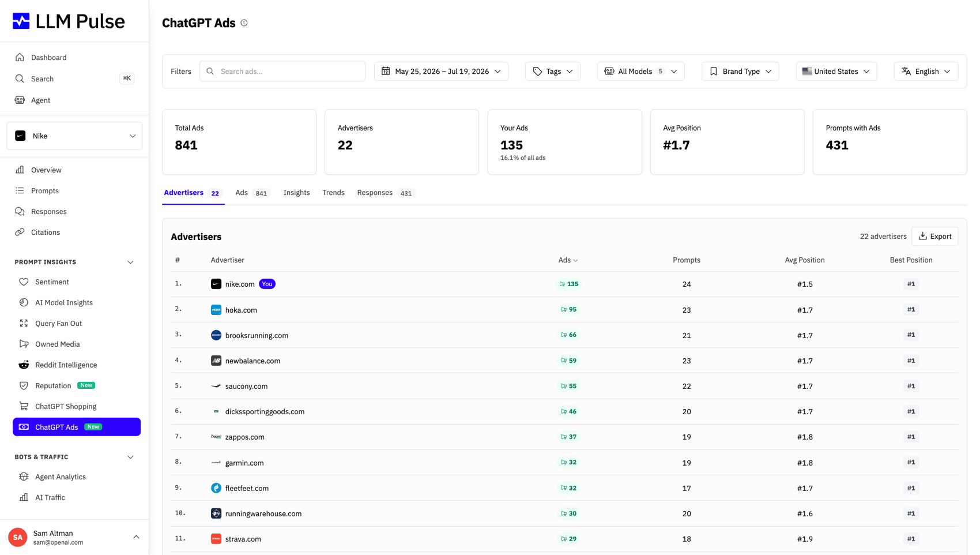Viewport: 980px width, 555px height.
Task: Click the strava.com logo icon
Action: coord(216,539)
